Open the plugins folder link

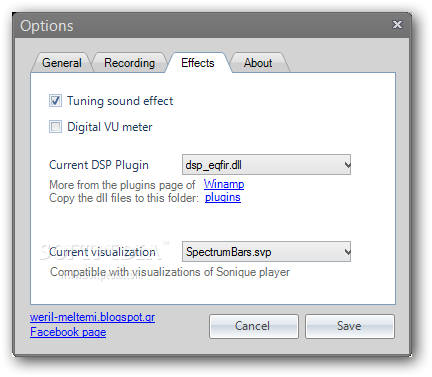coord(223,197)
